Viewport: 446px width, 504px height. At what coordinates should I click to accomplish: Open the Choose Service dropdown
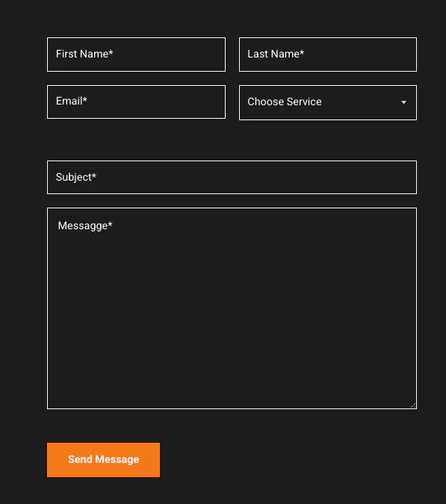click(x=328, y=102)
